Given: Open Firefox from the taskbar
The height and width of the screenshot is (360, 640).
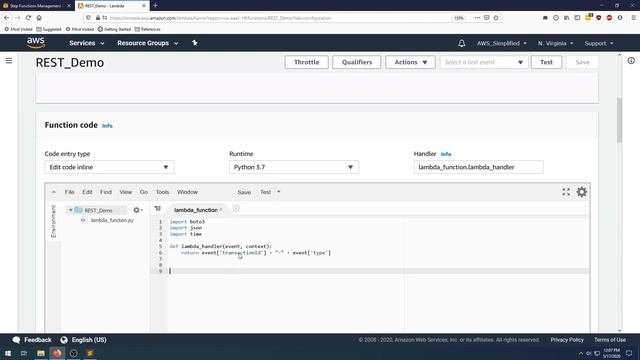Looking at the screenshot, I should pyautogui.click(x=57, y=353).
